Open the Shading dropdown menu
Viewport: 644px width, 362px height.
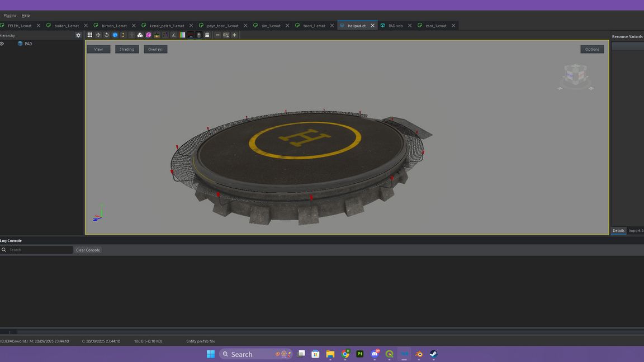(127, 49)
